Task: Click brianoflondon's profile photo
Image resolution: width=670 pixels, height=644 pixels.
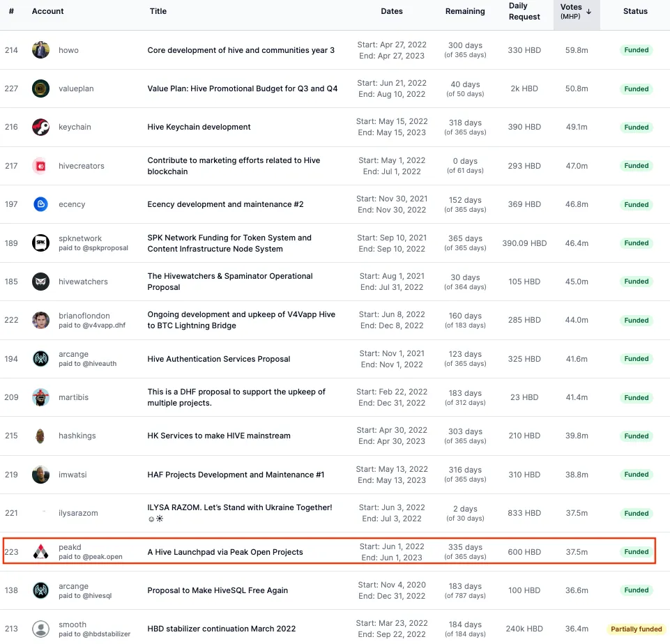Action: point(40,320)
